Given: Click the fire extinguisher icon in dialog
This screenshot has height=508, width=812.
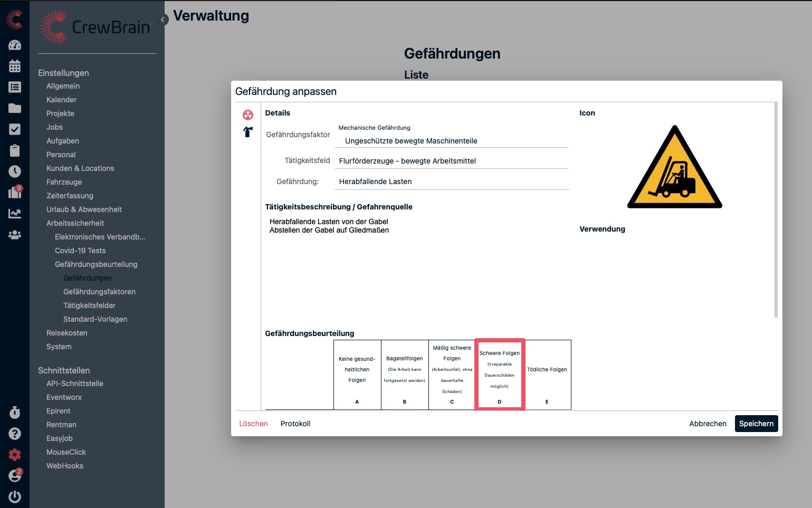Looking at the screenshot, I should pyautogui.click(x=247, y=132).
